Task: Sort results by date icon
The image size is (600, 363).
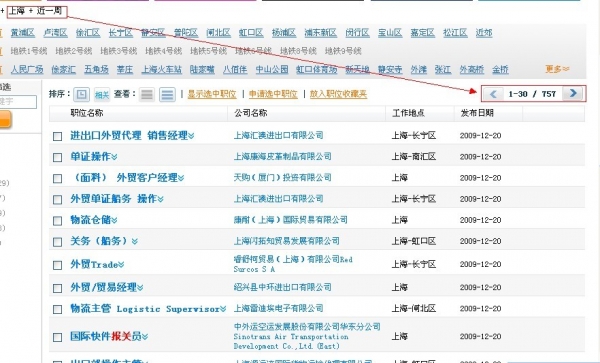Action: [81, 94]
